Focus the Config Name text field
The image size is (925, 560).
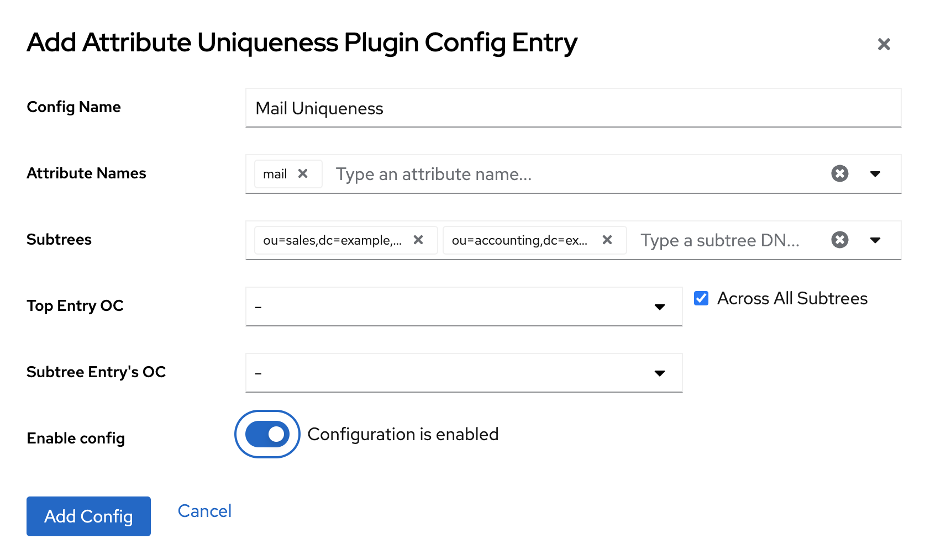[573, 108]
